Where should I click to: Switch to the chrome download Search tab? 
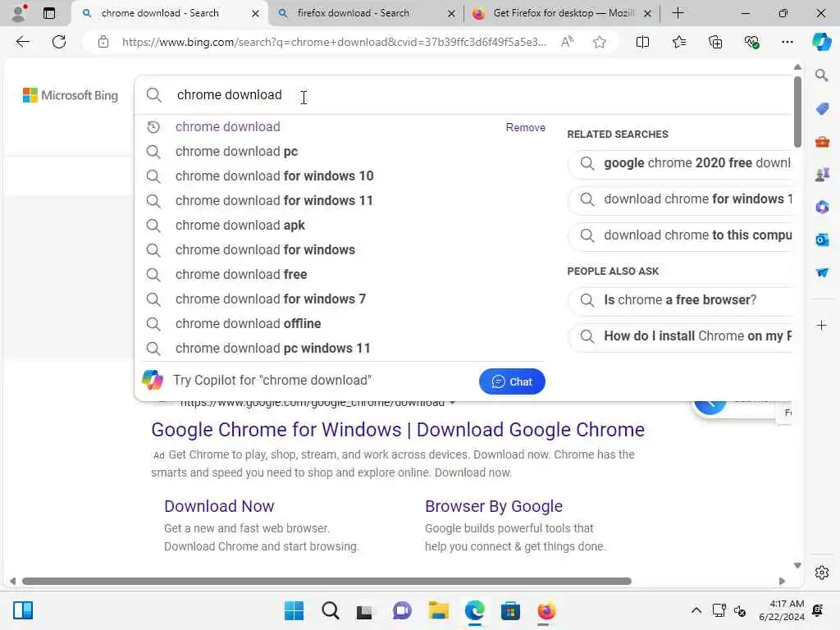point(160,13)
